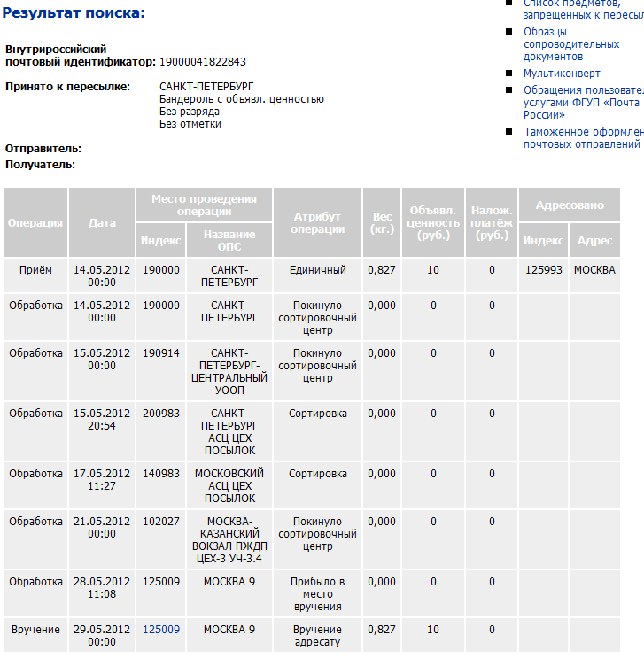Click the 125993 addressee index cell
The width and height of the screenshot is (644, 666).
[x=543, y=270]
